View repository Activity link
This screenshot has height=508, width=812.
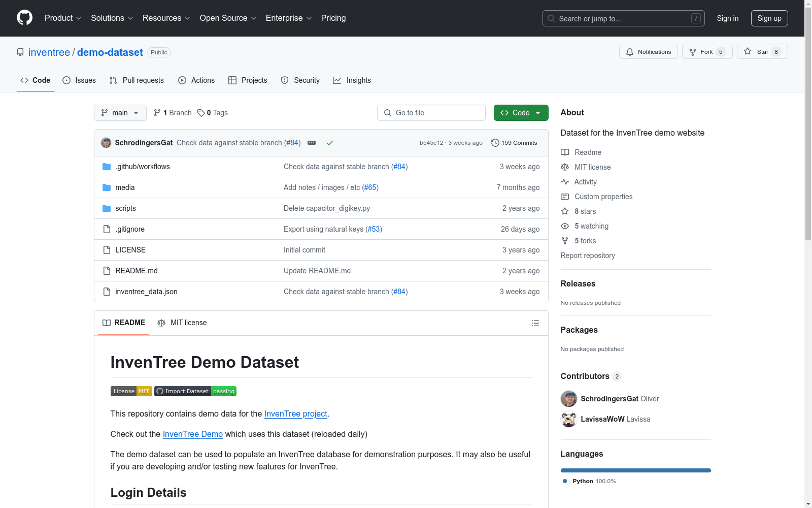[579, 182]
